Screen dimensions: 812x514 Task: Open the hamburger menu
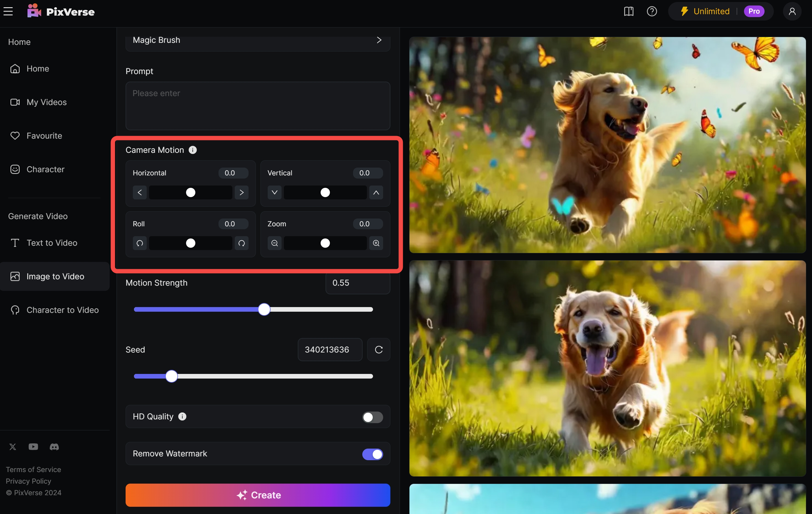point(8,12)
